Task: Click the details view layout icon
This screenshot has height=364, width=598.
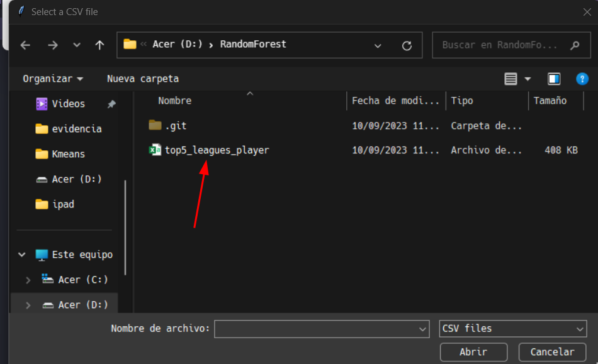Action: pos(511,79)
